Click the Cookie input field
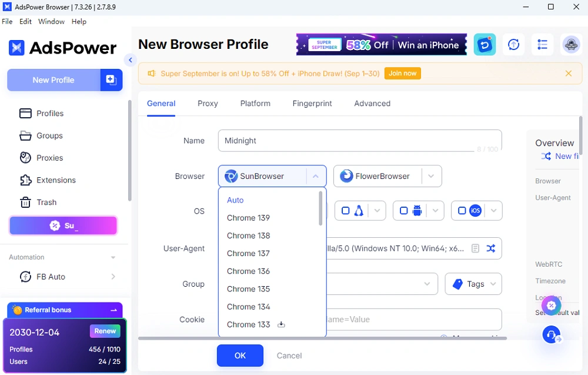This screenshot has width=588, height=375. point(414,320)
